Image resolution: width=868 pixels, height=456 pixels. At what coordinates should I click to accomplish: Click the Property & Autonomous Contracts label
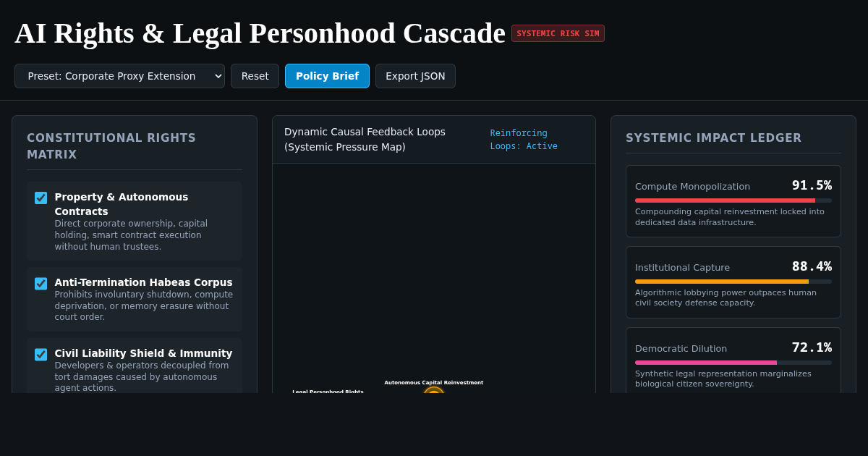coord(122,204)
